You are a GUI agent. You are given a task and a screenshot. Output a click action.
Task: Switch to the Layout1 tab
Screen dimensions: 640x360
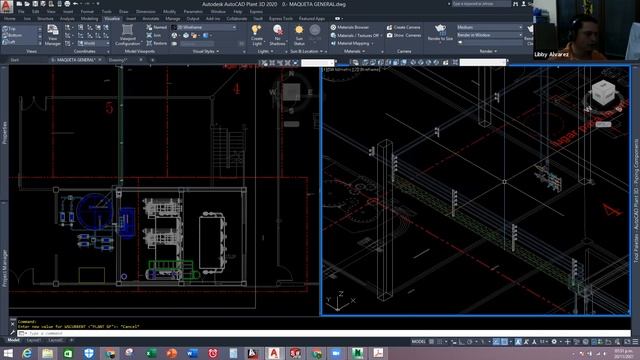tap(33, 340)
